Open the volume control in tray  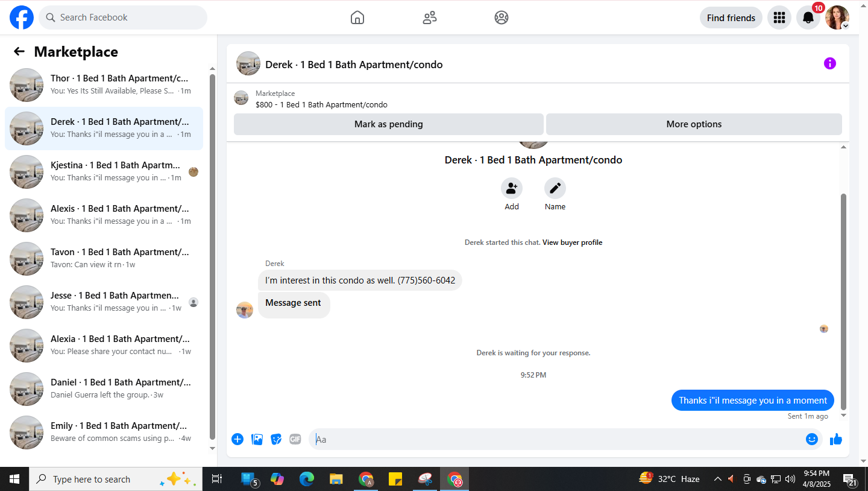[x=790, y=479]
